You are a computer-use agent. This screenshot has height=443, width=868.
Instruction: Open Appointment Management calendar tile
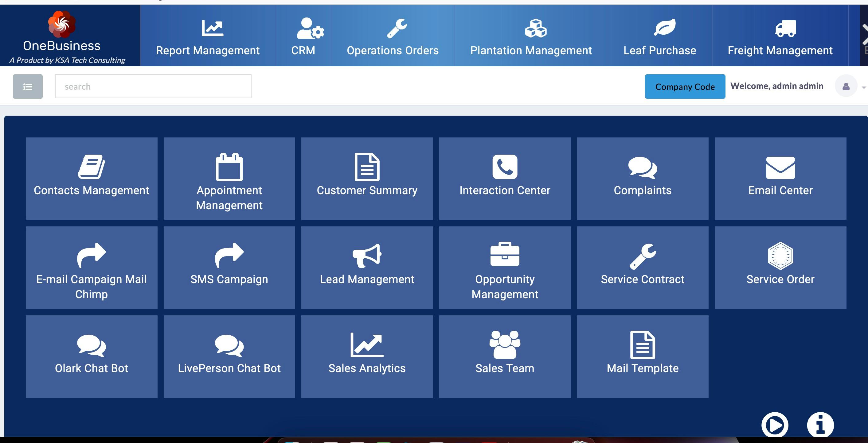click(229, 179)
